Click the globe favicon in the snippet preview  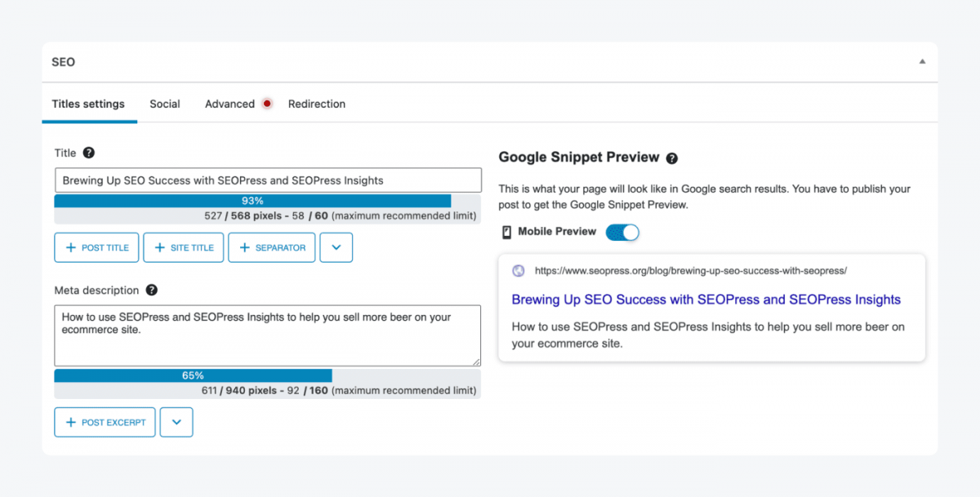pos(519,269)
